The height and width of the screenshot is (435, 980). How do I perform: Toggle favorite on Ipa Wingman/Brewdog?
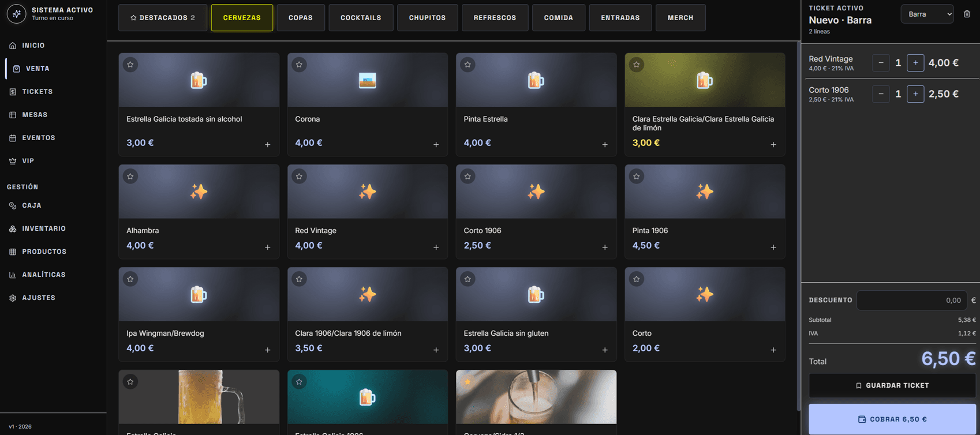tap(130, 279)
